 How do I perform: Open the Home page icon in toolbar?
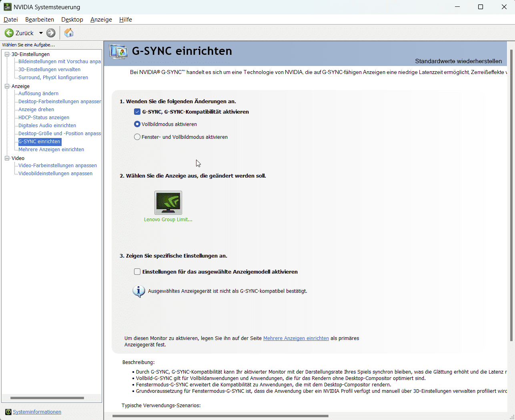pyautogui.click(x=69, y=33)
